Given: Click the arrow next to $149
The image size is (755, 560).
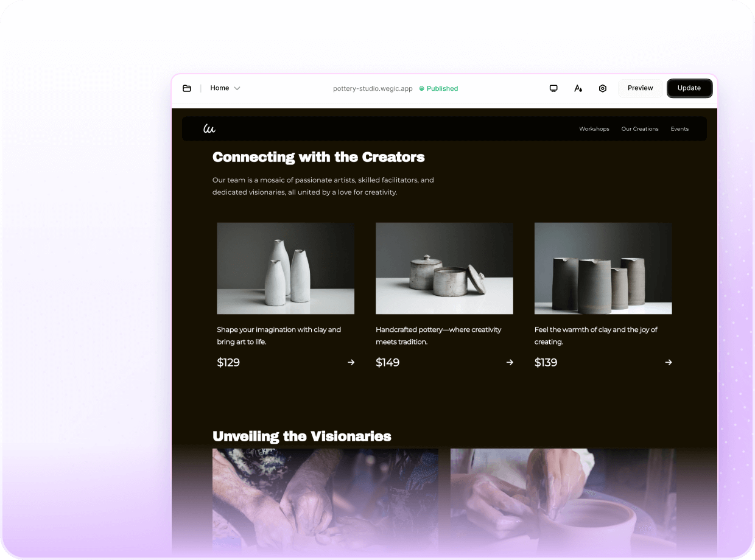Looking at the screenshot, I should point(510,362).
